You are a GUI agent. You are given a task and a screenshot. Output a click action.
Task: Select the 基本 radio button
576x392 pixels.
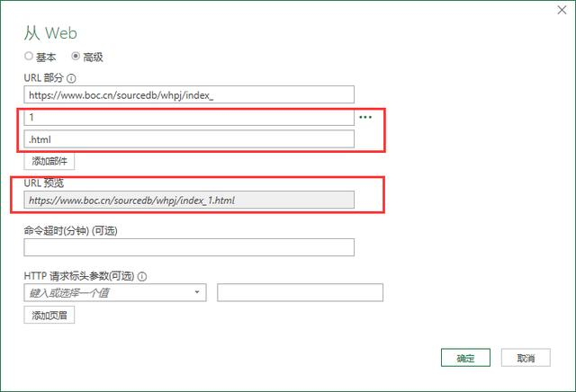tap(29, 56)
